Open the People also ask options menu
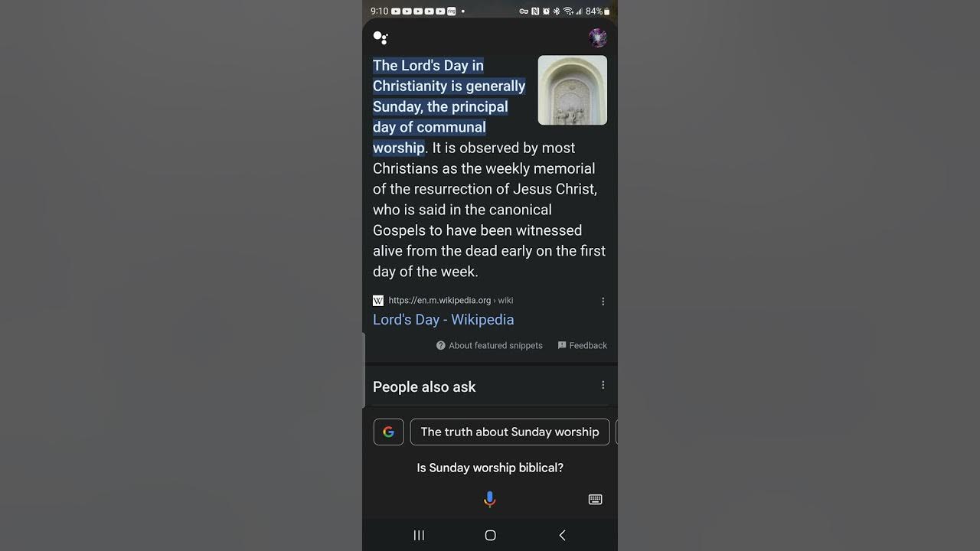Image resolution: width=980 pixels, height=551 pixels. (x=603, y=385)
